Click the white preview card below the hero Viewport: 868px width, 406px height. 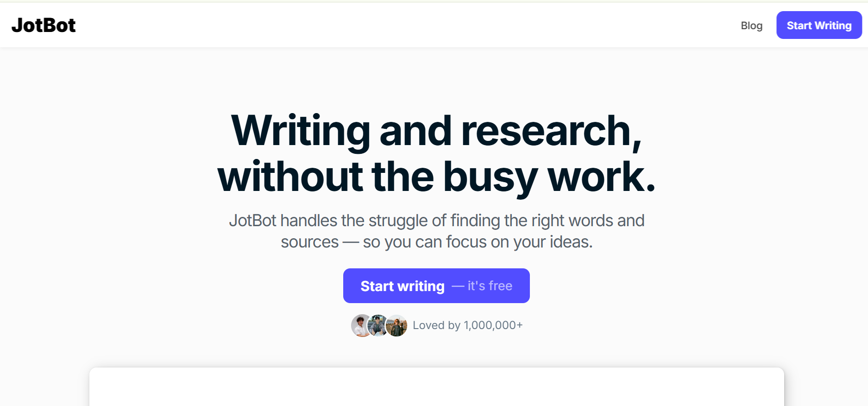coord(436,387)
